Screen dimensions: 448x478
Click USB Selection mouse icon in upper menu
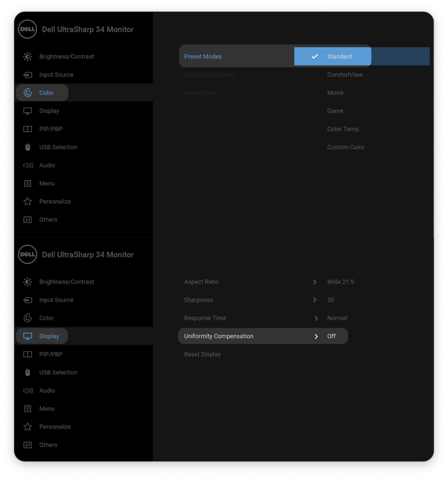click(27, 147)
